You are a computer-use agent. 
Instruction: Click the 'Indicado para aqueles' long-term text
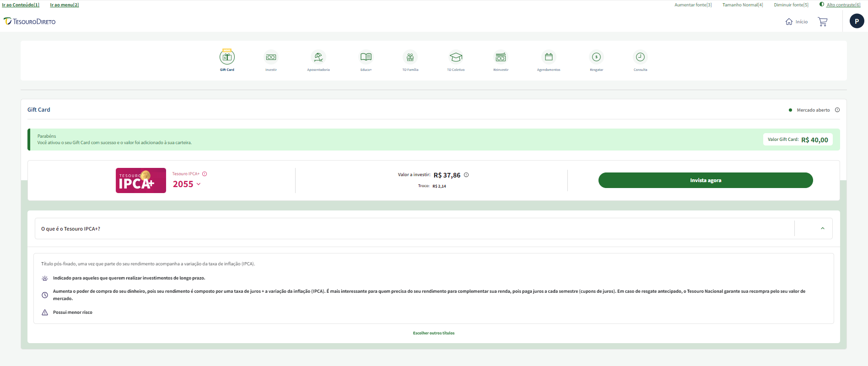click(x=129, y=278)
